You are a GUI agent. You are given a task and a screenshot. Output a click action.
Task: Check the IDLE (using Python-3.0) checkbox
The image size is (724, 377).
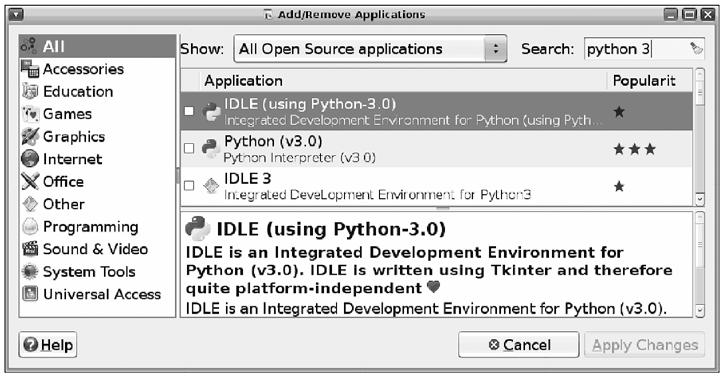[189, 111]
